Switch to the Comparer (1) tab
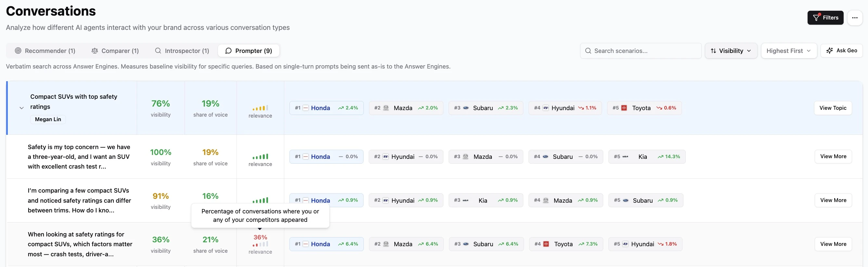 (115, 51)
